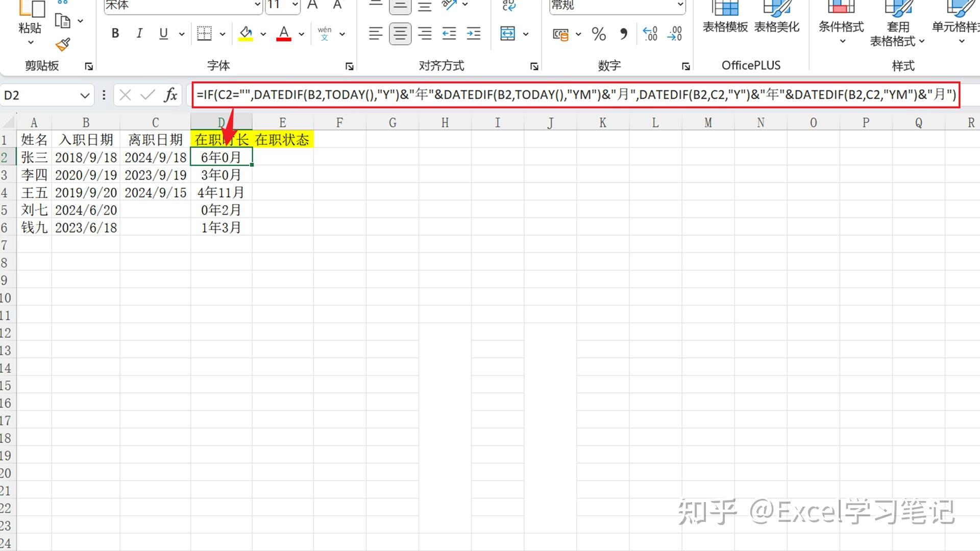Open 条件格式 conditional formatting menu

coord(841,27)
